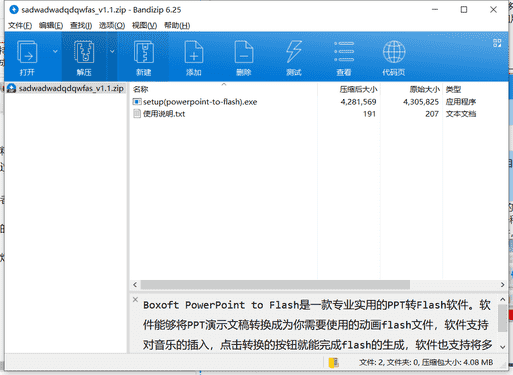Expand the Extract button dropdown arrow
Image resolution: width=513 pixels, height=375 pixels.
112,51
